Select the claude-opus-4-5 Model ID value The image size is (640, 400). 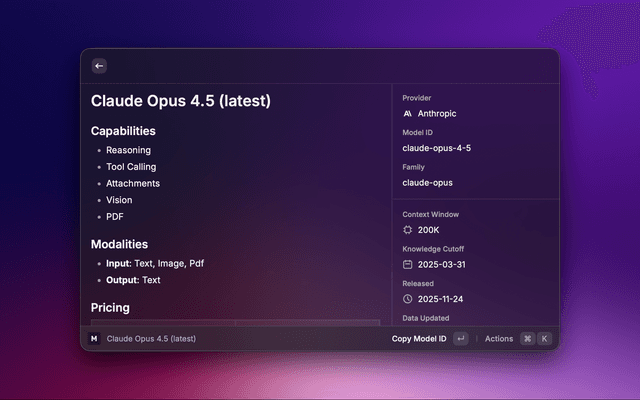coord(436,148)
